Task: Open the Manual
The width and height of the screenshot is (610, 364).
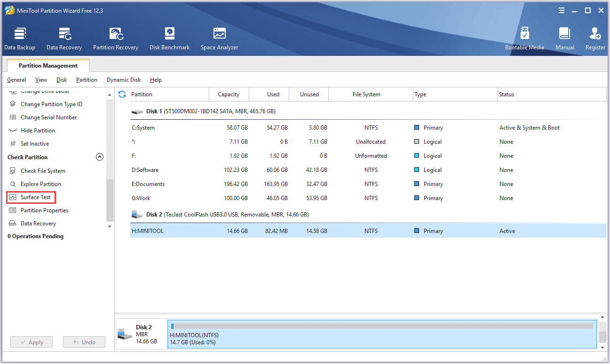Action: [564, 39]
